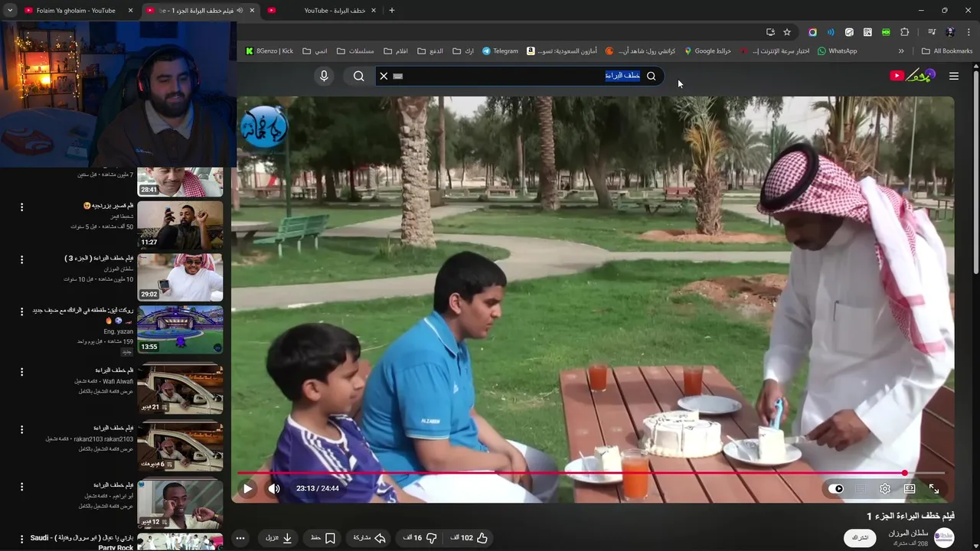Open the tab search dropdown arrow
The image size is (980, 551).
10,11
